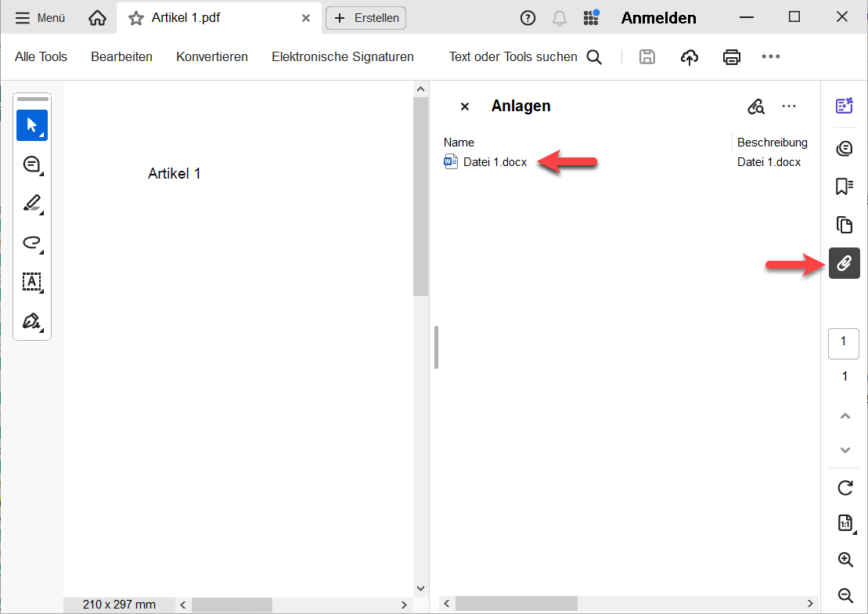Screen dimensions: 868x614
Task: Expand the toolbar overflow three-dot menu
Action: [771, 56]
